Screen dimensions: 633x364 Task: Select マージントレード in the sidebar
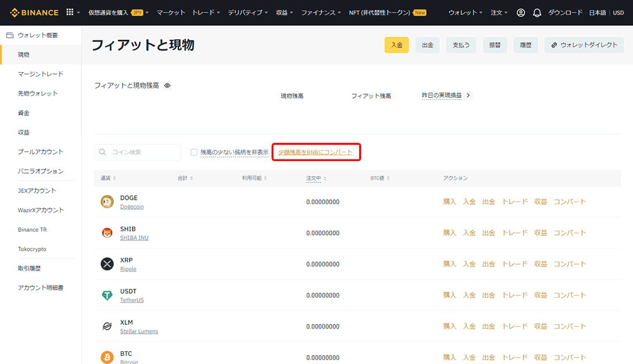pos(40,74)
